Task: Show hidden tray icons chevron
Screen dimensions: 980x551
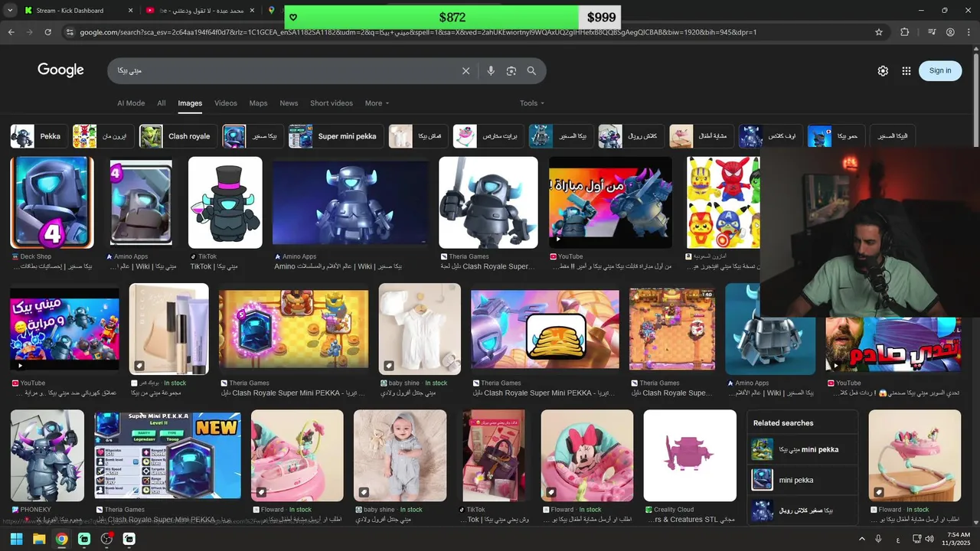Action: 861,539
